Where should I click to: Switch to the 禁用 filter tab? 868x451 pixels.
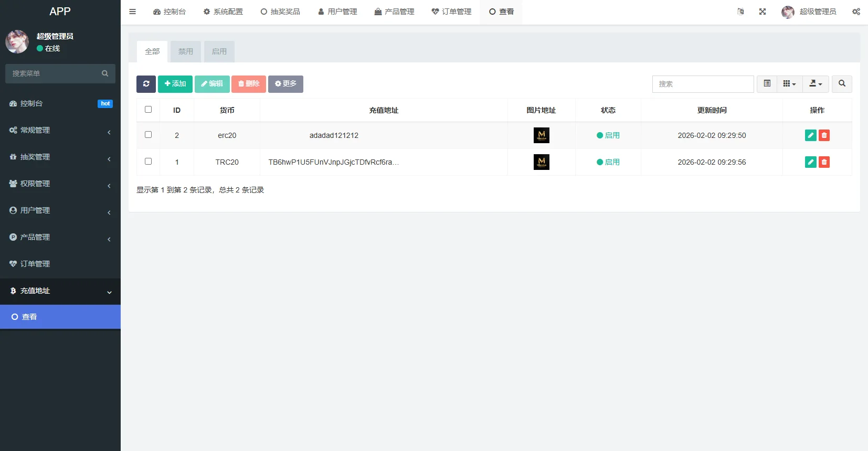(x=186, y=51)
